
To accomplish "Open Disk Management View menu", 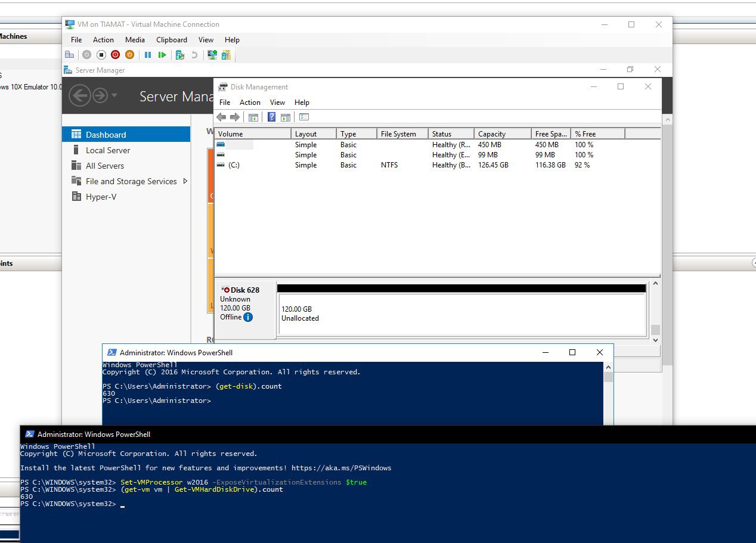I will [x=277, y=103].
